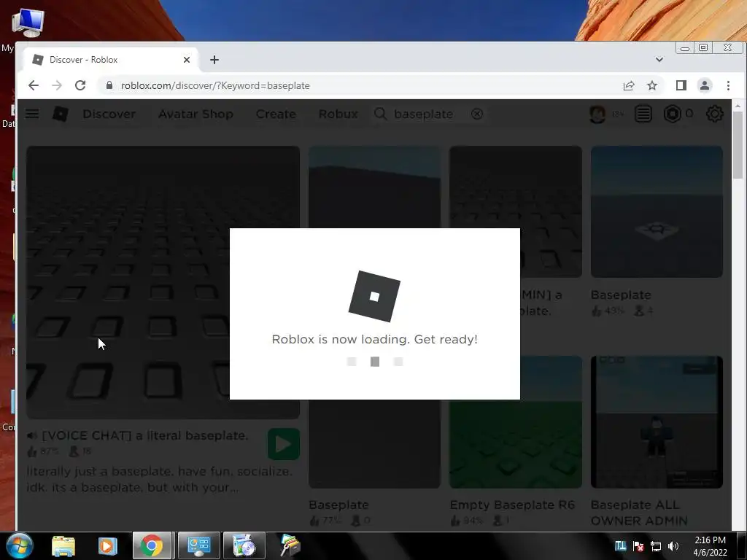Click the network tray icon
The width and height of the screenshot is (747, 560).
point(656,545)
